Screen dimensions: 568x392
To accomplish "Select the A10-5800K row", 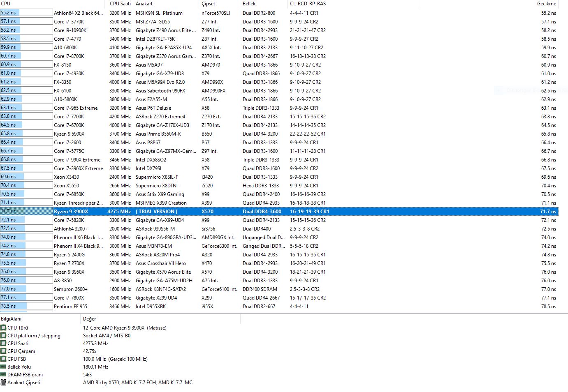I will [x=279, y=99].
